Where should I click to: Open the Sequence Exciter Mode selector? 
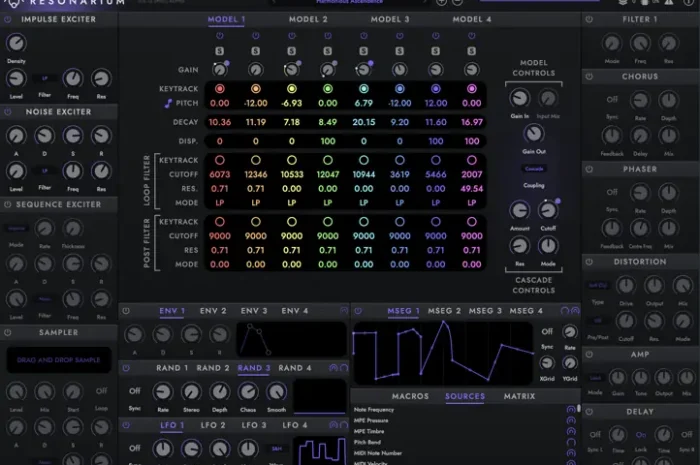[16, 228]
